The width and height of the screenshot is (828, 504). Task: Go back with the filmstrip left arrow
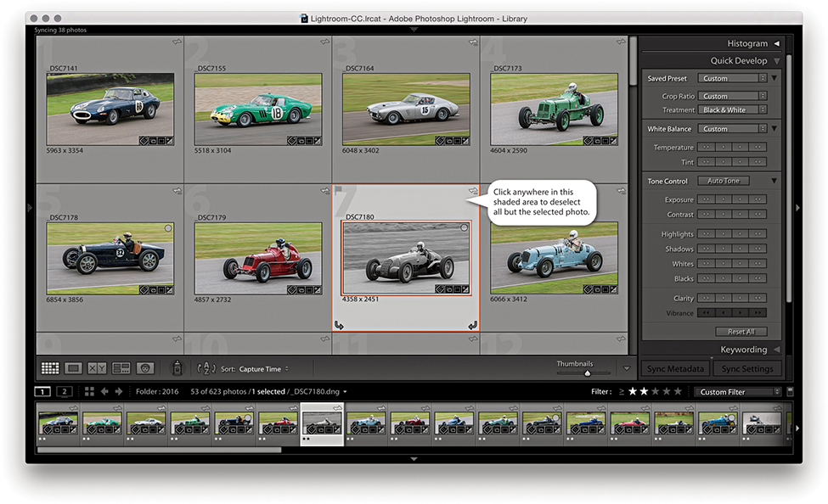tap(105, 391)
